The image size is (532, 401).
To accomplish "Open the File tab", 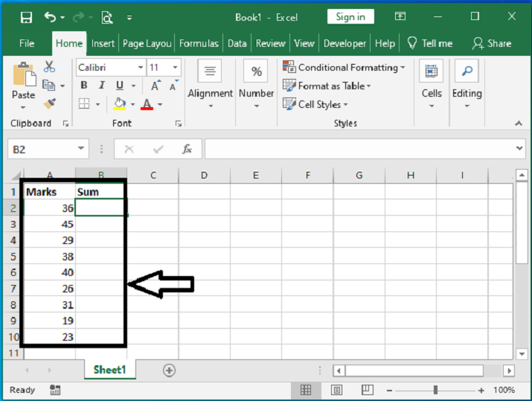I will [x=27, y=43].
